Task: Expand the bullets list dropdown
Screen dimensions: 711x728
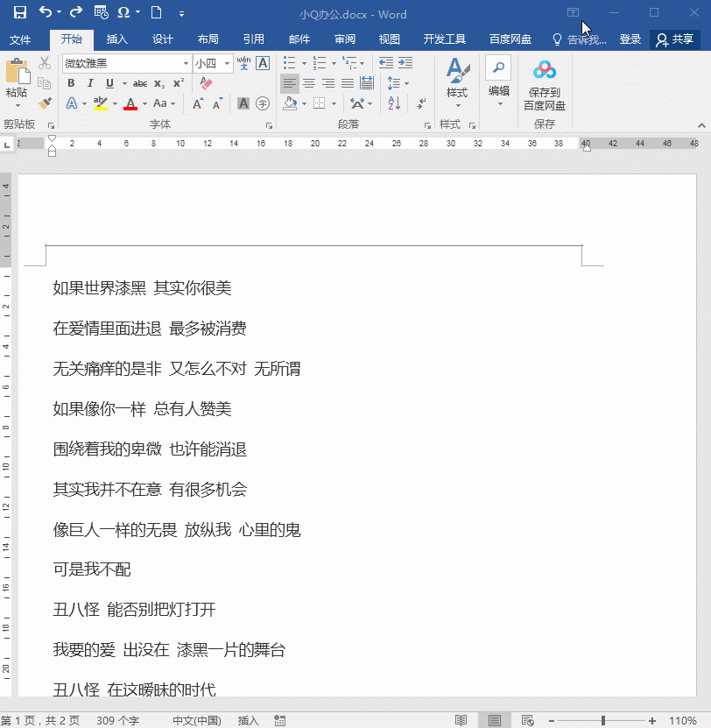Action: (304, 63)
